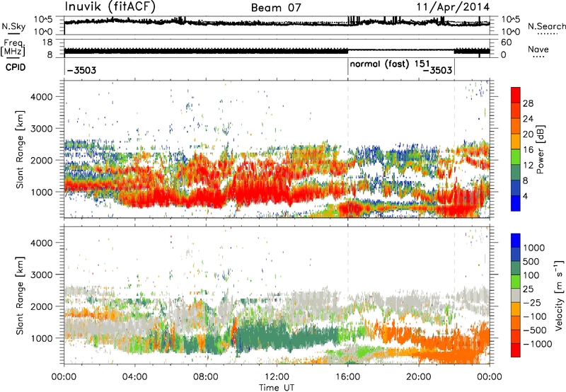
Task: Click the '4000' tick on Power panel
Action: pyautogui.click(x=41, y=97)
